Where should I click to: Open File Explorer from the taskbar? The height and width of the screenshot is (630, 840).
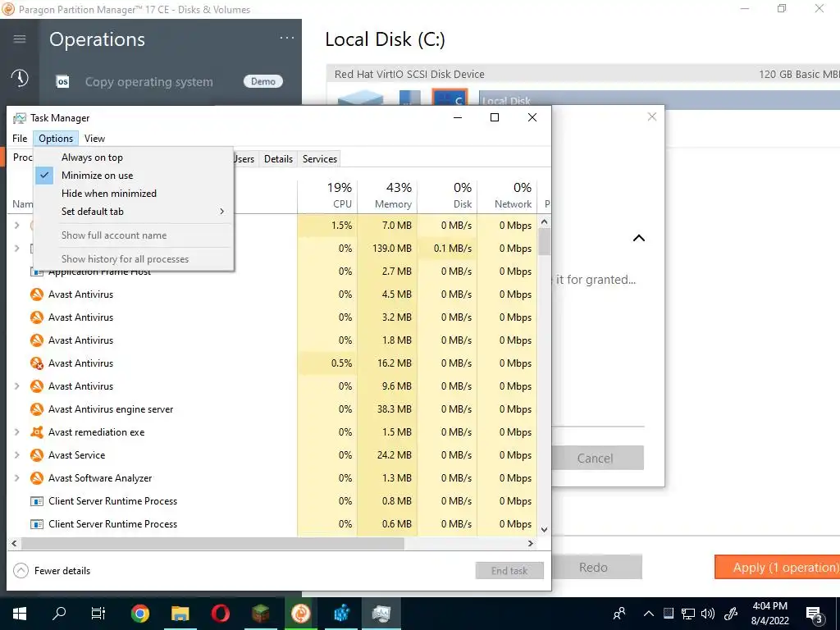(180, 614)
